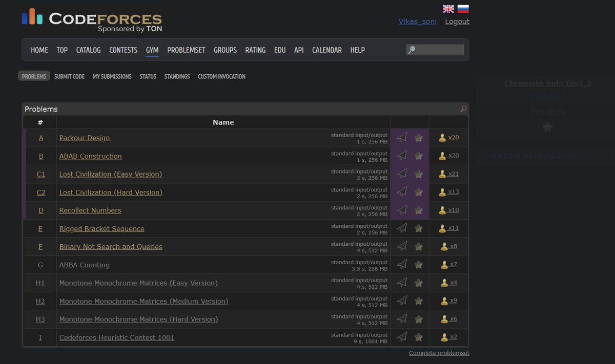
Task: Open problem Recollect Numbers
Action: (90, 210)
